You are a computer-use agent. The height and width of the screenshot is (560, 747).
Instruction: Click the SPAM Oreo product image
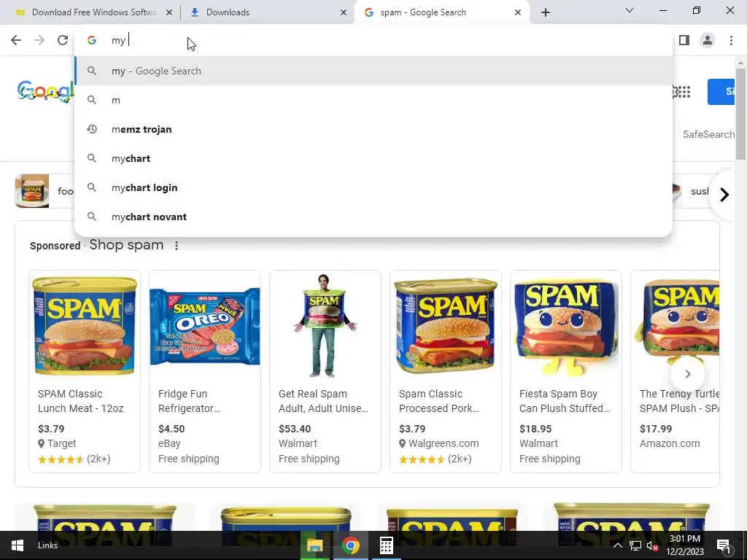click(205, 326)
